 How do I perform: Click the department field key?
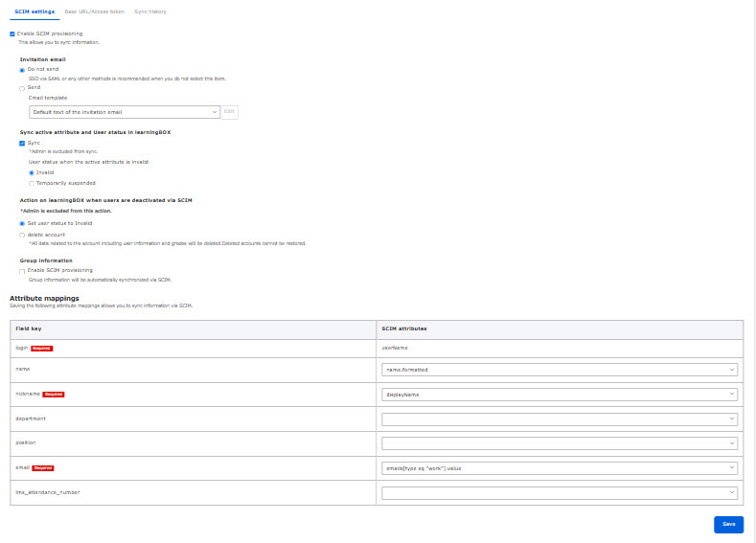(31, 419)
